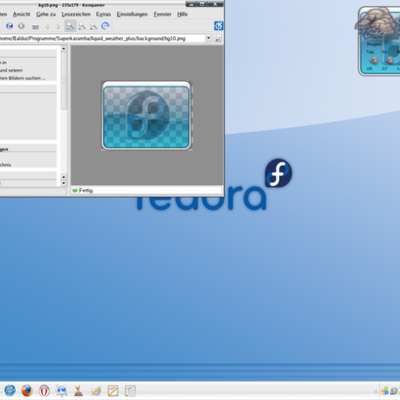Click the green status icon beside Fertig

[x=75, y=190]
